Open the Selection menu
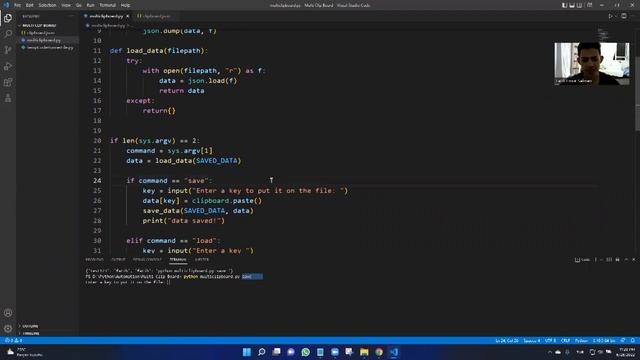Image resolution: width=640 pixels, height=360 pixels. point(47,5)
